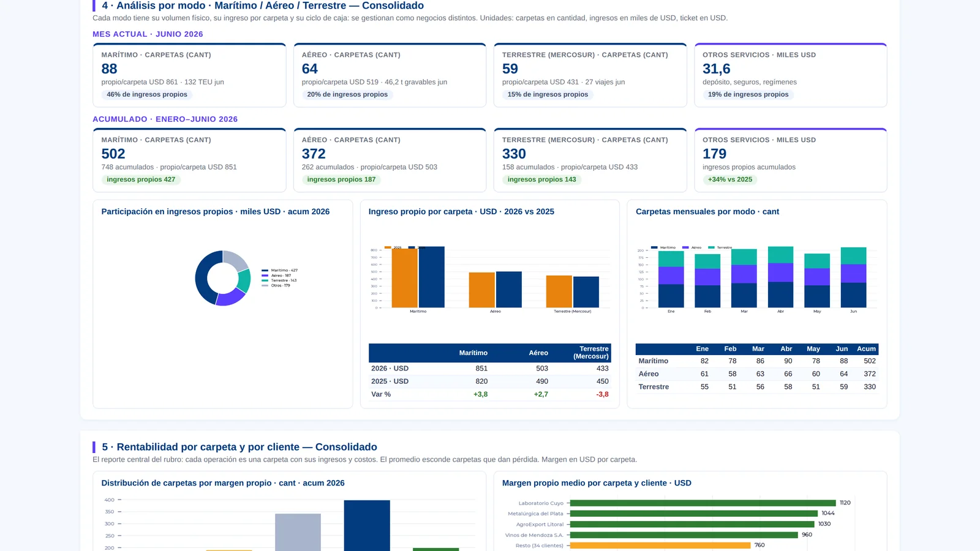The image size is (980, 551).
Task: Click the Marítimo · 427 legend swatch
Action: click(265, 270)
